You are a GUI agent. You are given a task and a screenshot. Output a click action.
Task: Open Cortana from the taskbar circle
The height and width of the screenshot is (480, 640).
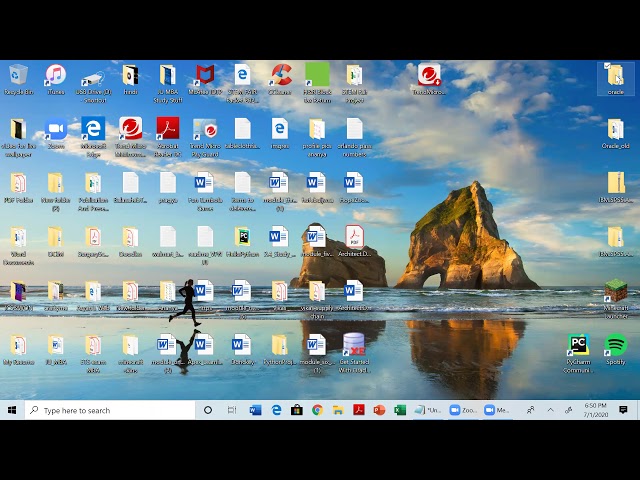(x=208, y=410)
